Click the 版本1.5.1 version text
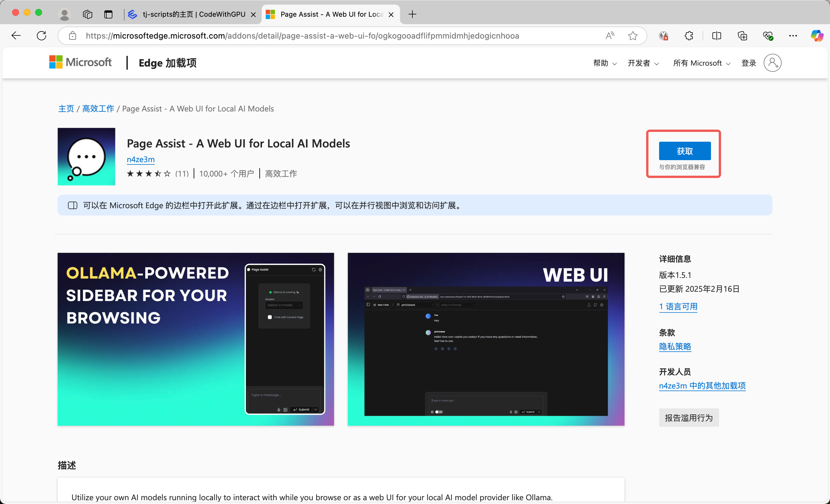Image resolution: width=830 pixels, height=504 pixels. tap(675, 275)
